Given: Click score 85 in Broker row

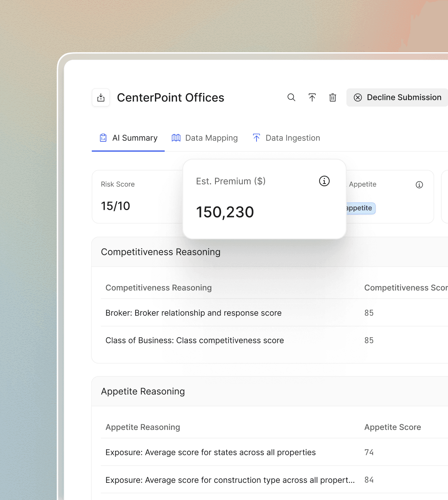Looking at the screenshot, I should 369,313.
